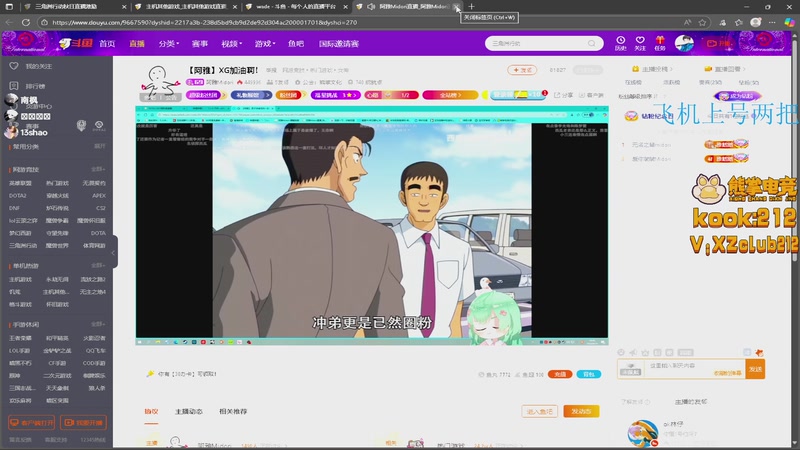Click the blue 背包 backpack button

(x=589, y=374)
